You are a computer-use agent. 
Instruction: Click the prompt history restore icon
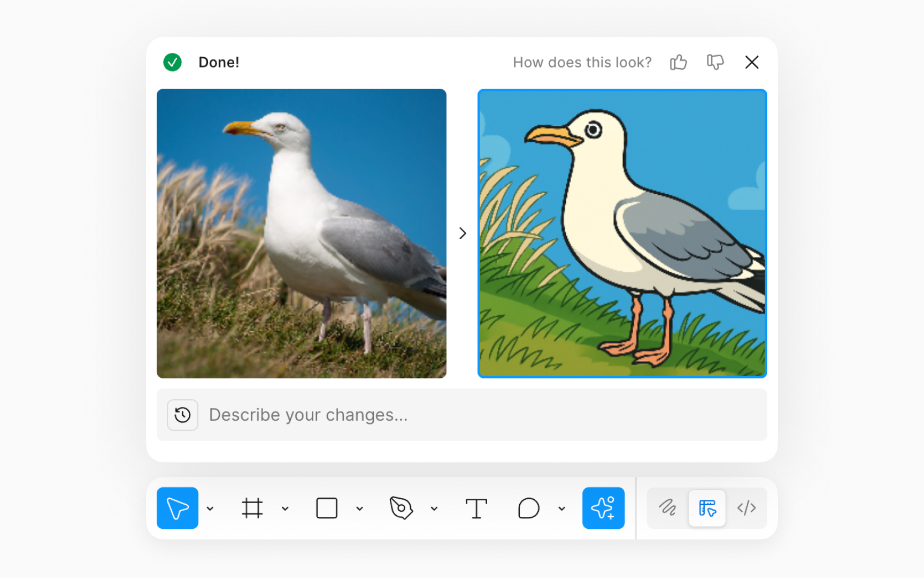pyautogui.click(x=182, y=415)
